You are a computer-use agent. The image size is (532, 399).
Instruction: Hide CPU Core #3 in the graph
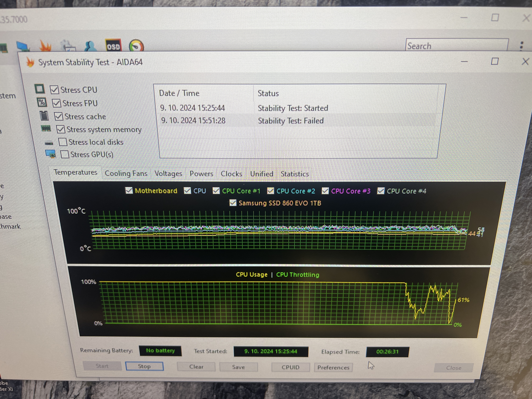pos(325,191)
